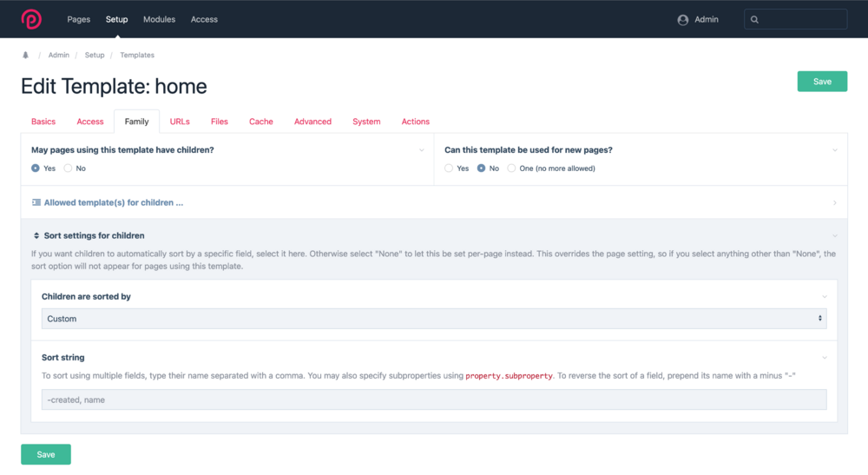
Task: Click the Allowed templates list icon
Action: point(36,202)
